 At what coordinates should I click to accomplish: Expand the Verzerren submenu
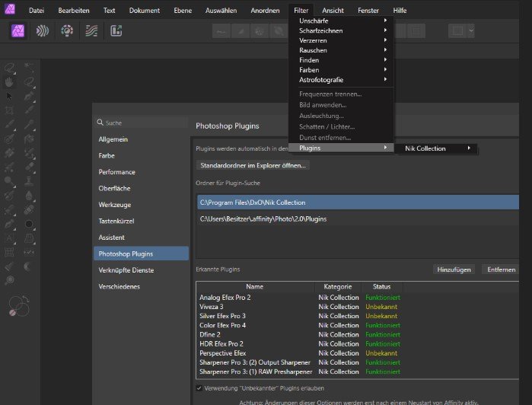[x=341, y=40]
